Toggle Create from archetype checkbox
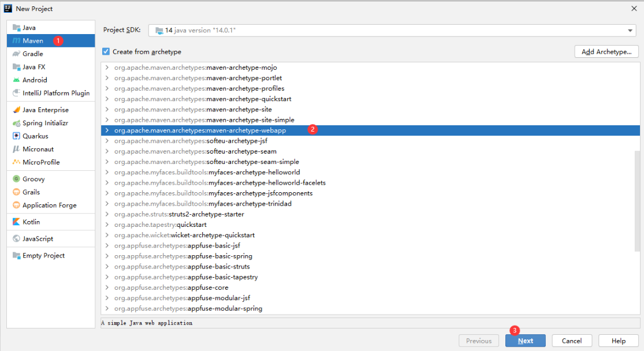Viewport: 644px width, 351px height. click(x=106, y=51)
